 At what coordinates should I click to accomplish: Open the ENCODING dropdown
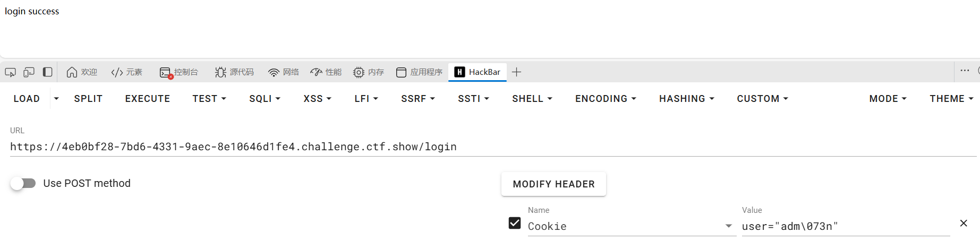[x=606, y=99]
